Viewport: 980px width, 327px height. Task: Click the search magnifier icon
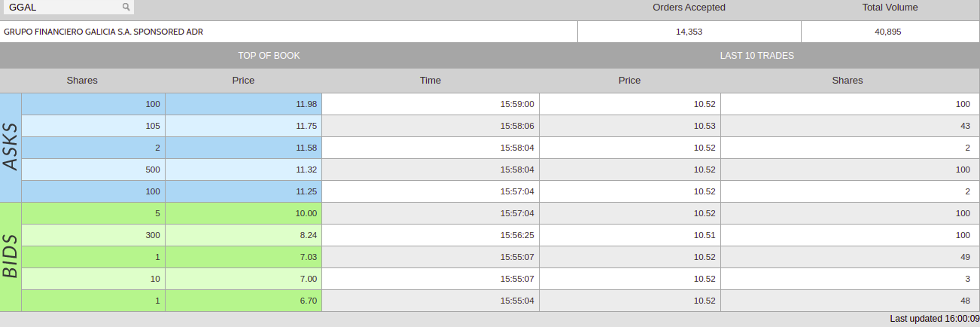click(x=126, y=8)
